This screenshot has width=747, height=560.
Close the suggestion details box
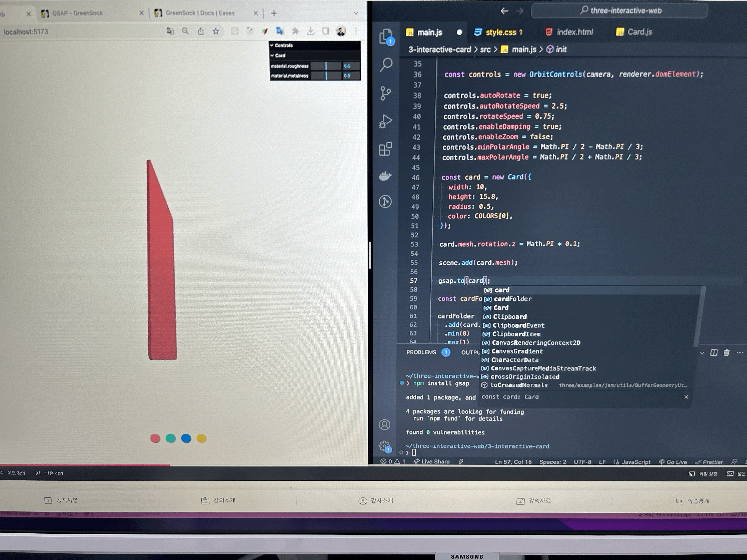(x=686, y=397)
